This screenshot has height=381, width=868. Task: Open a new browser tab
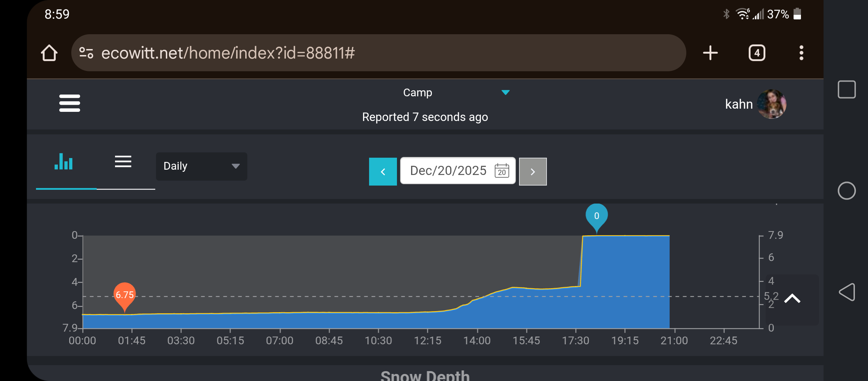710,53
